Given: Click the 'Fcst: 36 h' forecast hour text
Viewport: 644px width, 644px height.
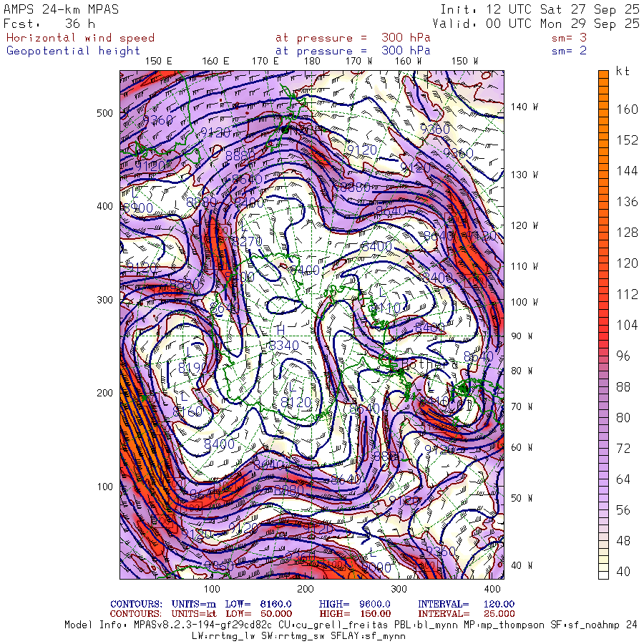Looking at the screenshot, I should 49,24.
